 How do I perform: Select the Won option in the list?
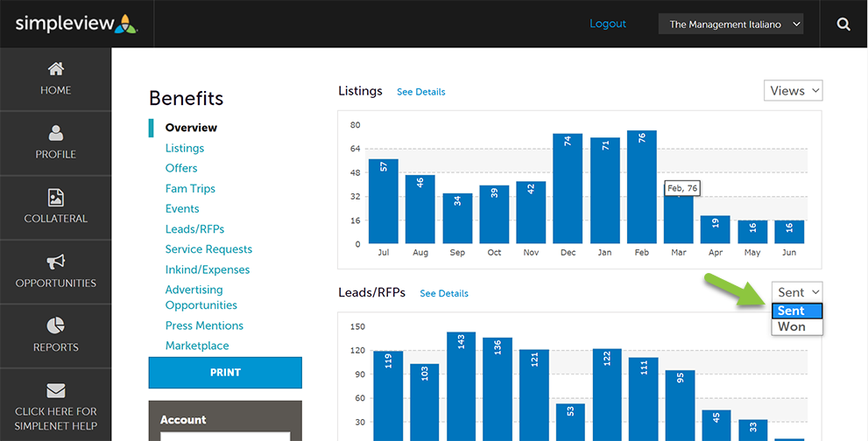click(797, 326)
